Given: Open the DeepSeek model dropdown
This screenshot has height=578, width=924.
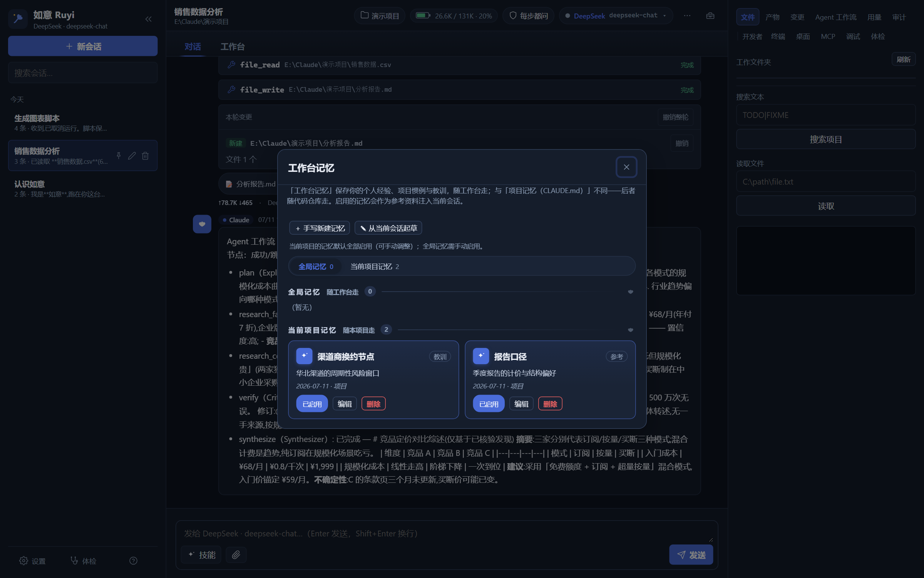Looking at the screenshot, I should coord(616,16).
